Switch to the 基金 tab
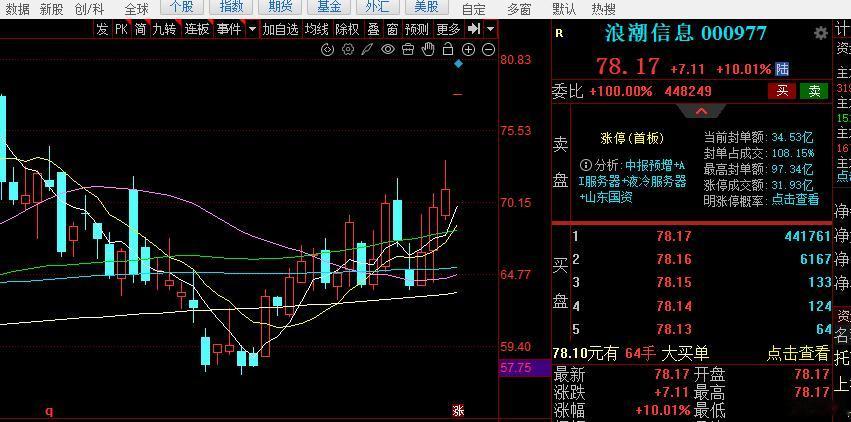Image resolution: width=851 pixels, height=422 pixels. tap(329, 7)
